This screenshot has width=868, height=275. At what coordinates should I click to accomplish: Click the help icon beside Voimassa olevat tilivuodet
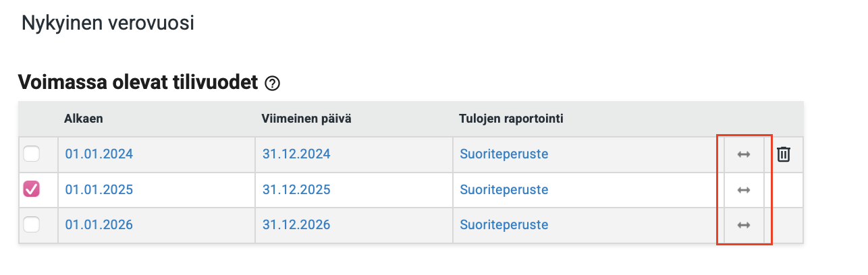pyautogui.click(x=272, y=84)
